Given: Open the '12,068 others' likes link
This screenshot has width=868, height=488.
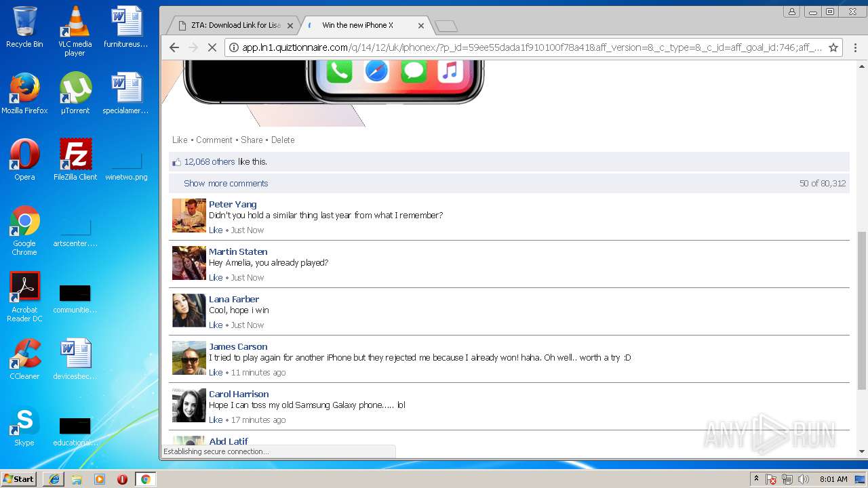Looking at the screenshot, I should pyautogui.click(x=210, y=161).
